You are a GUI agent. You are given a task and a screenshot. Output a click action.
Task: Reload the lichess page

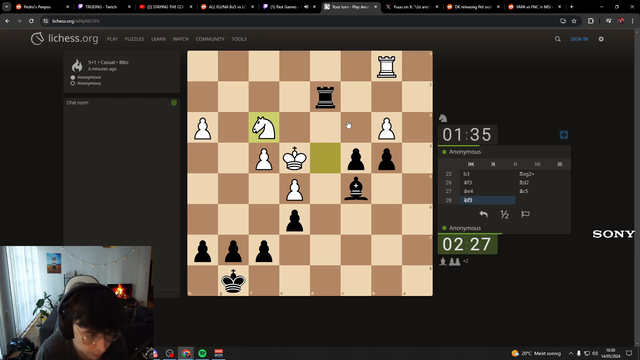pyautogui.click(x=31, y=21)
